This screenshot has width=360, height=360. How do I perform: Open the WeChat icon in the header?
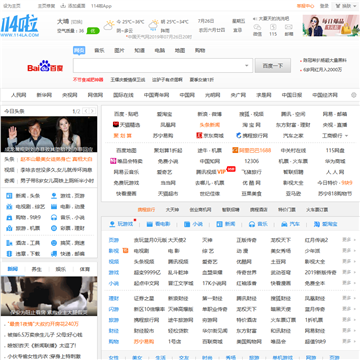coord(257,27)
